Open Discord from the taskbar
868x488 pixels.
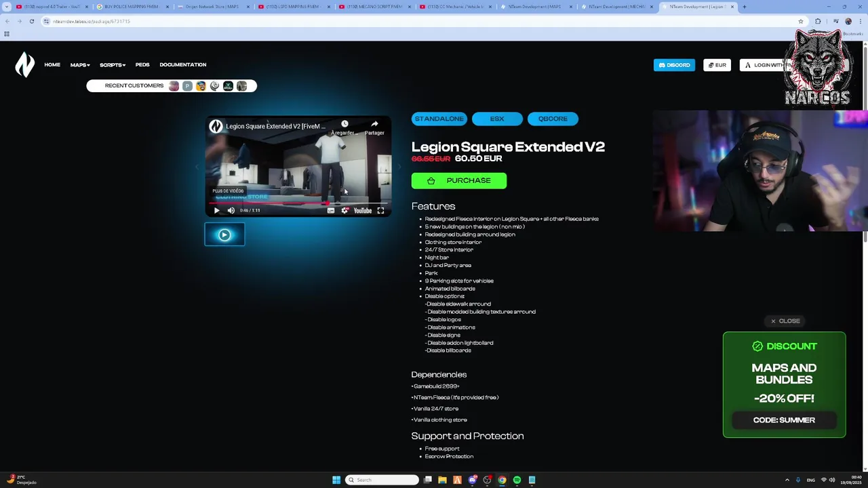472,480
